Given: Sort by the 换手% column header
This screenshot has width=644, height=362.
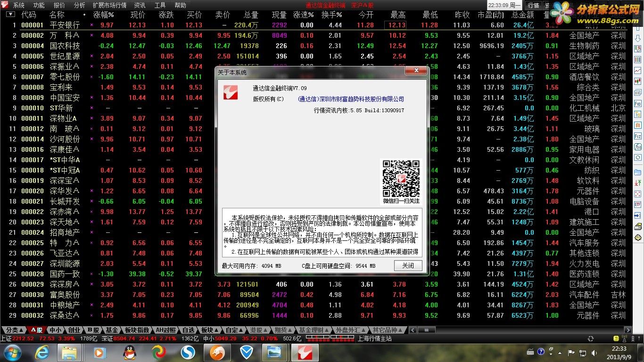Looking at the screenshot, I should [x=332, y=15].
